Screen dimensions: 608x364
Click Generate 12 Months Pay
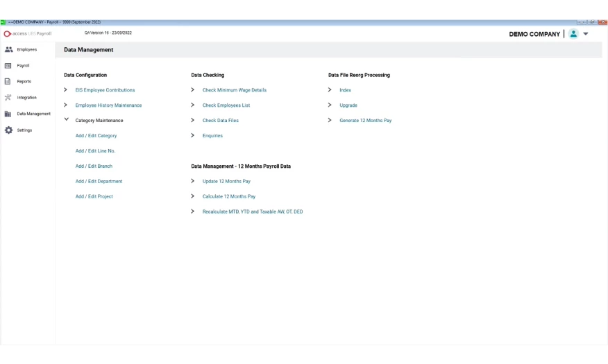click(365, 121)
